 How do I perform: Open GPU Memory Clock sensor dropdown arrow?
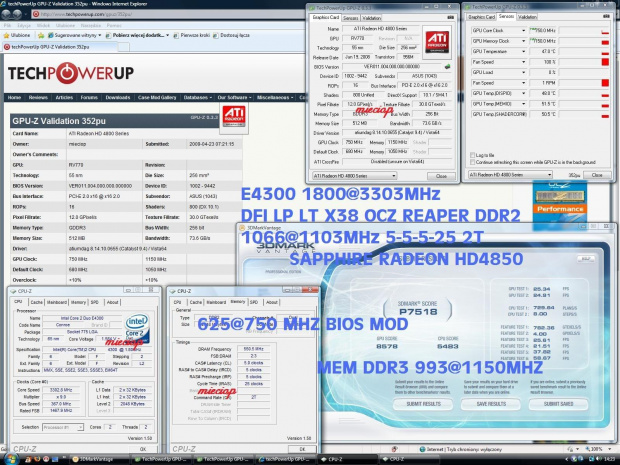click(x=524, y=41)
